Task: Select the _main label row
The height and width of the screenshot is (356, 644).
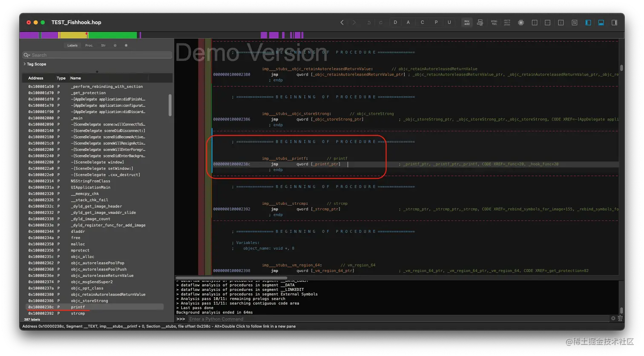Action: (95, 118)
